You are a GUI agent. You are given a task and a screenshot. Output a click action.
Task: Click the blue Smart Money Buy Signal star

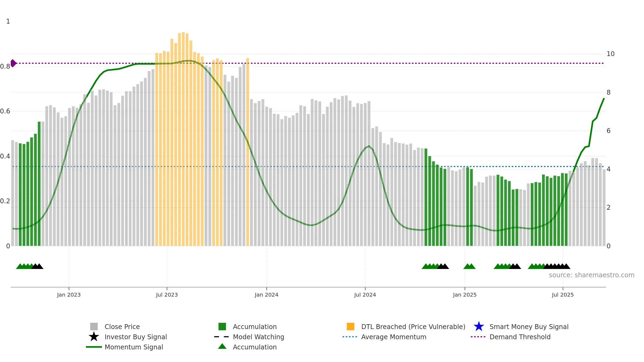coord(479,327)
